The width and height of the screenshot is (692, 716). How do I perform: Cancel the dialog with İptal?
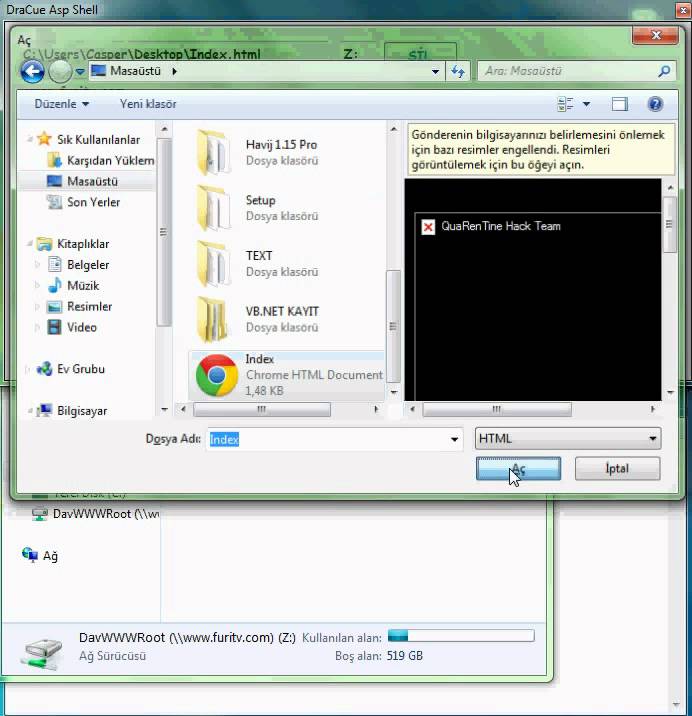(617, 469)
